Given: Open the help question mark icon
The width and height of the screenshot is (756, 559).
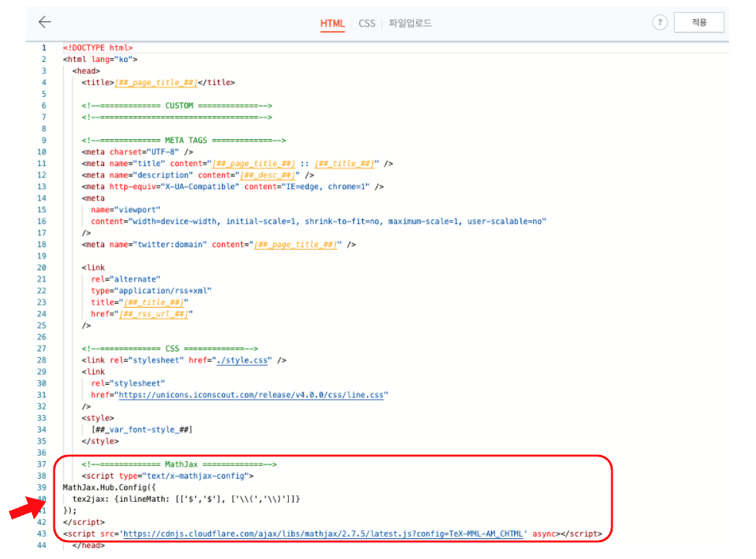Looking at the screenshot, I should pyautogui.click(x=660, y=22).
